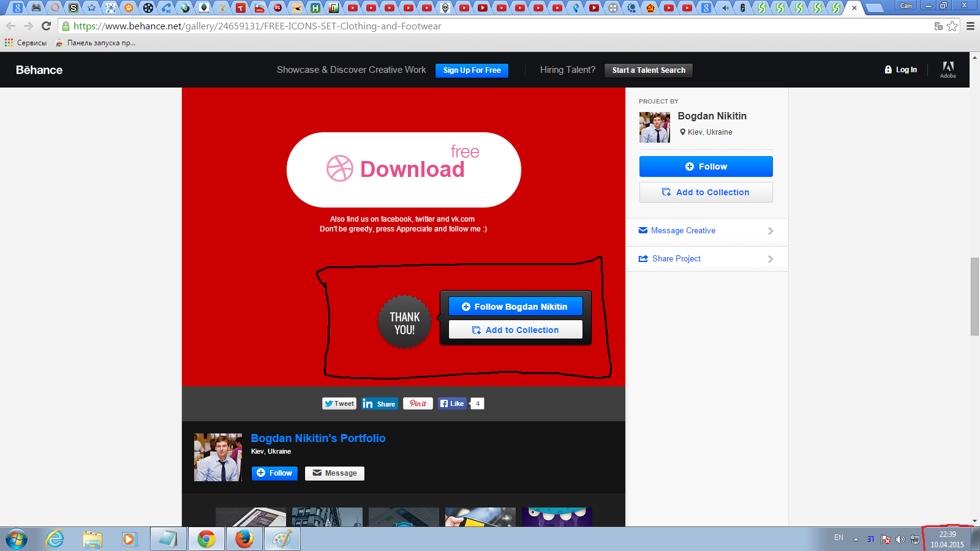This screenshot has height=551, width=980.
Task: Click Log In in the header
Action: click(901, 70)
